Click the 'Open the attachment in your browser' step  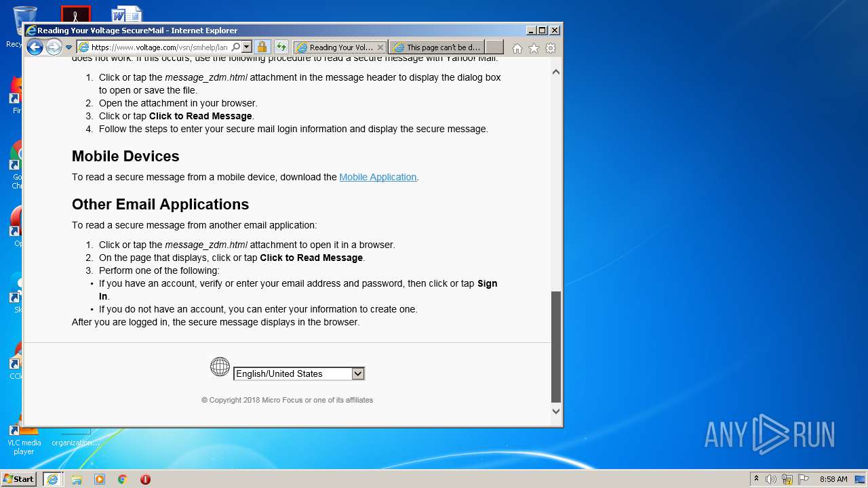(178, 103)
